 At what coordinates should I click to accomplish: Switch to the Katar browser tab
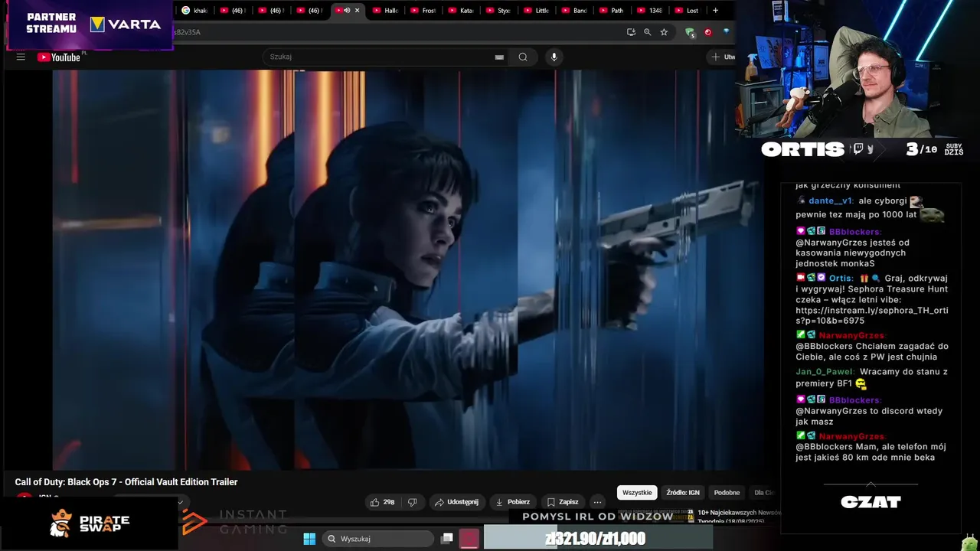461,11
